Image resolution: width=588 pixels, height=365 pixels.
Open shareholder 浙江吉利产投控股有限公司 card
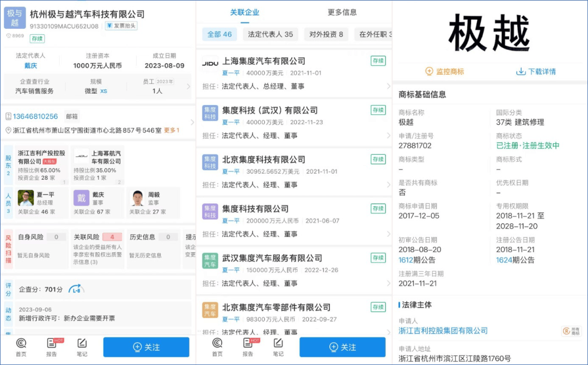pos(41,166)
